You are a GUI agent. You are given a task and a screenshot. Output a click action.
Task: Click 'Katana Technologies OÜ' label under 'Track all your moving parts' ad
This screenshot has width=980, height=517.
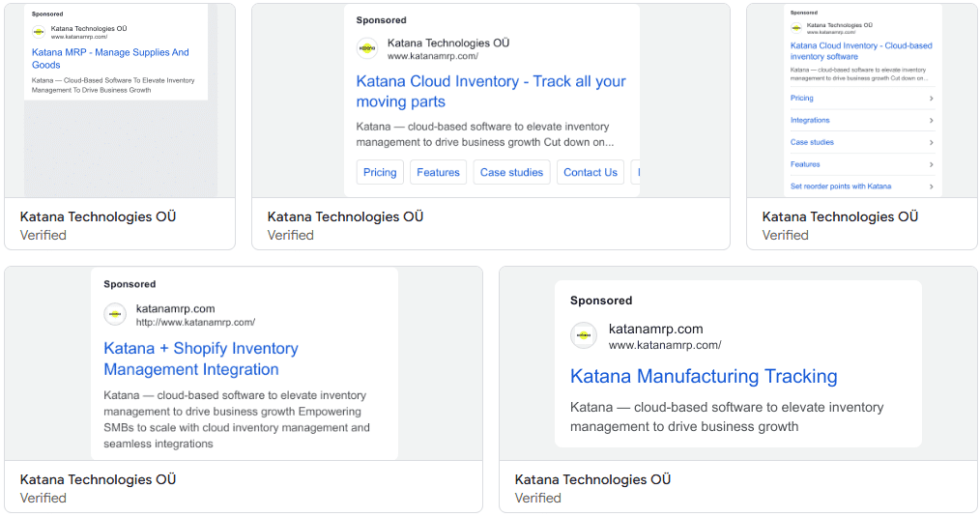tap(346, 216)
